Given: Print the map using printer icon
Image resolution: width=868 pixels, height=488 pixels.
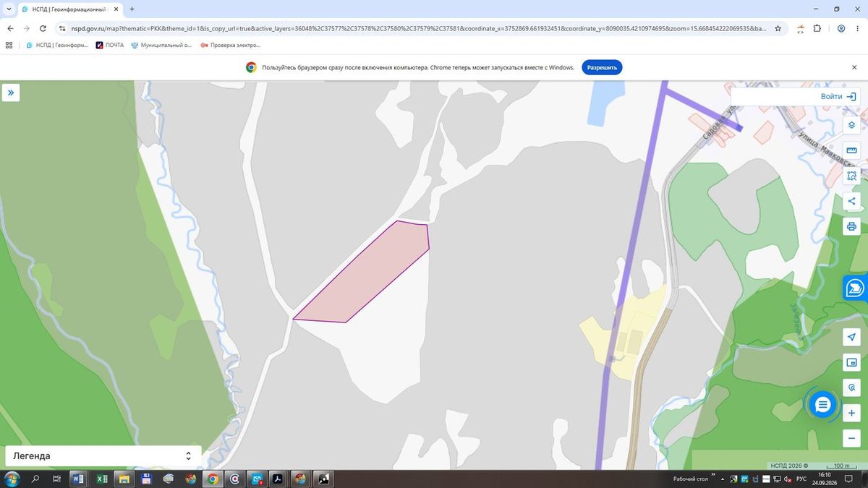Looking at the screenshot, I should [x=851, y=226].
